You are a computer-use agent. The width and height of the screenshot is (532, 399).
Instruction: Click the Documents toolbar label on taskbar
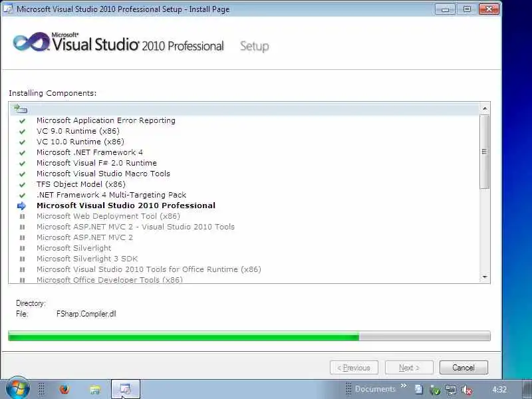pyautogui.click(x=375, y=389)
